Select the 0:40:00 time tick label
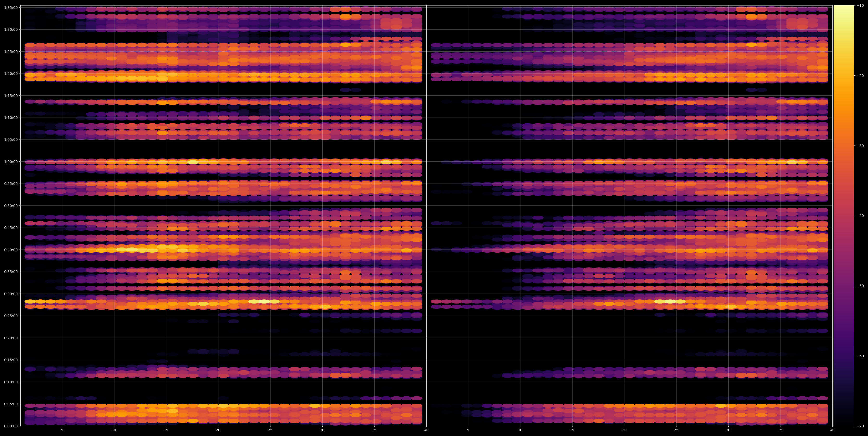 [11, 250]
